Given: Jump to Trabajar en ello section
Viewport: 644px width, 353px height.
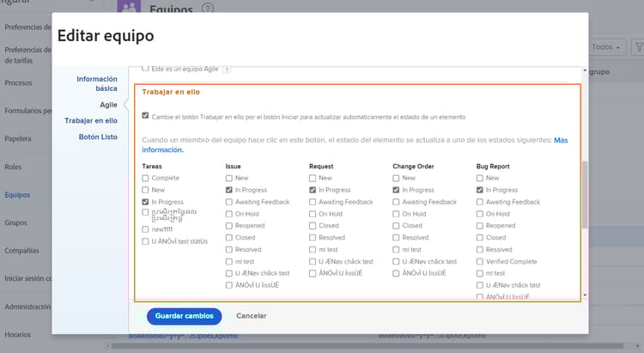Looking at the screenshot, I should [91, 120].
